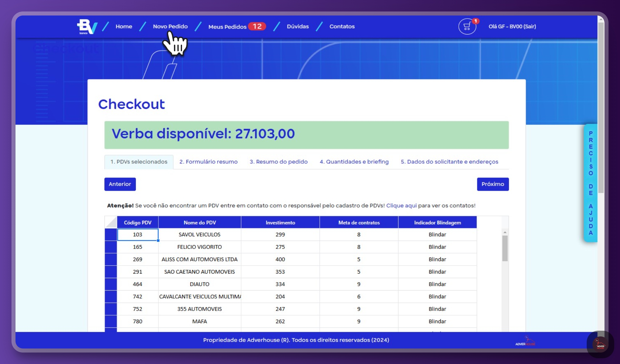Click the Anterior button
Image resolution: width=620 pixels, height=364 pixels.
tap(120, 184)
